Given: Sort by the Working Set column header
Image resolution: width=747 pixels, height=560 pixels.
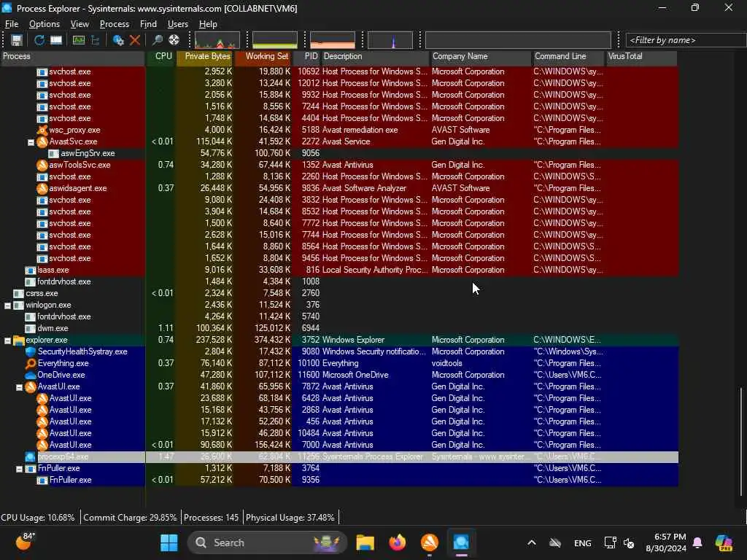Looking at the screenshot, I should 263,56.
